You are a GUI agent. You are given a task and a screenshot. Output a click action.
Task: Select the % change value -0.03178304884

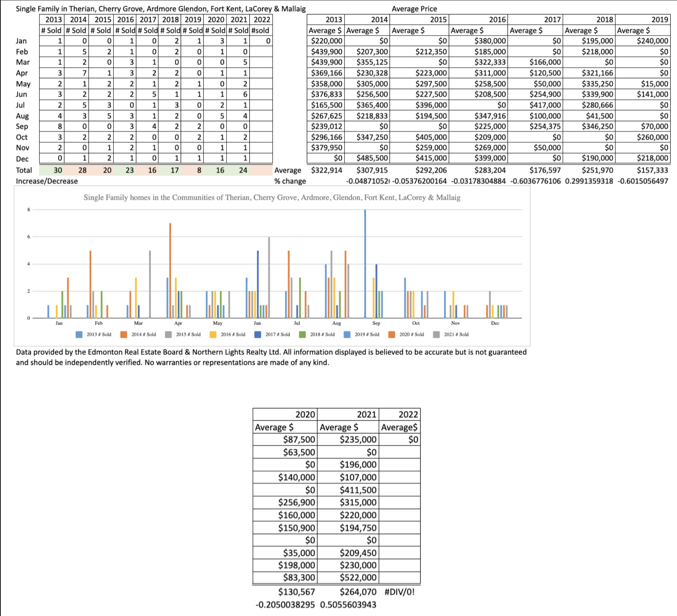(x=478, y=181)
